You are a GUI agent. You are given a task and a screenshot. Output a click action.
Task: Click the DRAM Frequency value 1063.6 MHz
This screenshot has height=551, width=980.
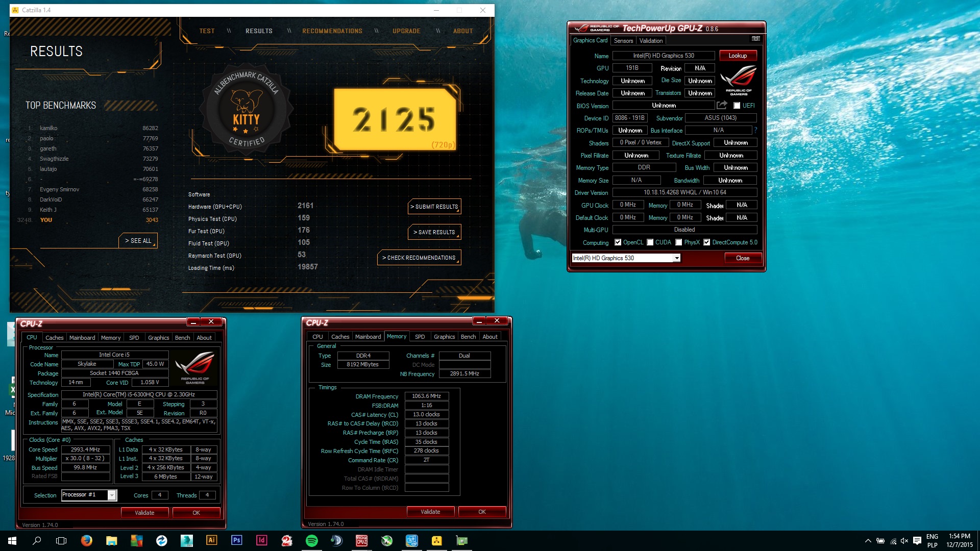coord(427,396)
